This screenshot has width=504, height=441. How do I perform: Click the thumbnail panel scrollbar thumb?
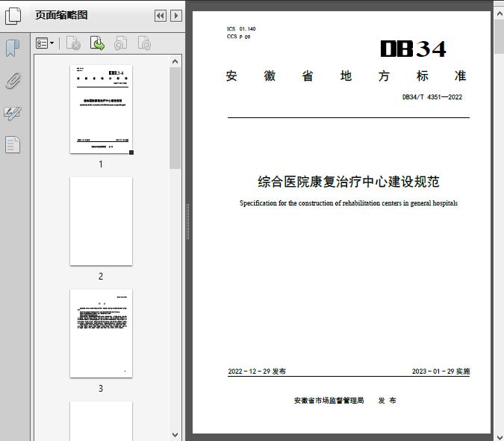click(x=175, y=120)
